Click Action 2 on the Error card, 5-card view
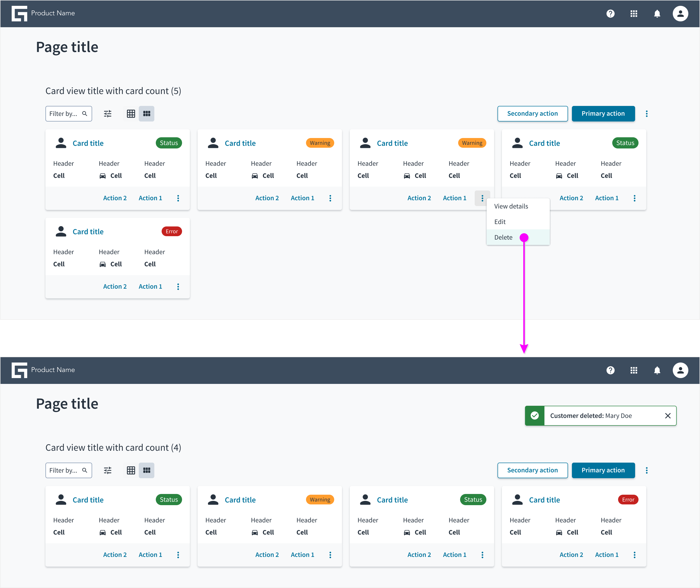700x588 pixels. click(x=115, y=286)
